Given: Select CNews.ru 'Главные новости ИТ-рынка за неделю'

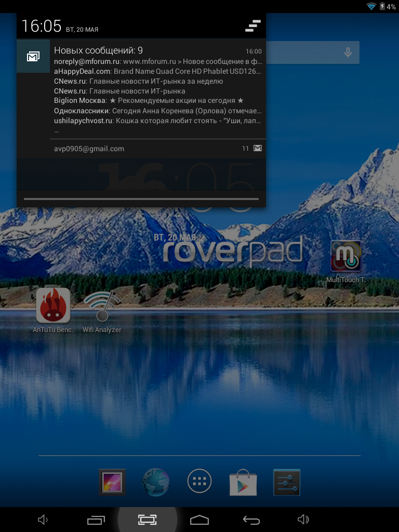Looking at the screenshot, I should tap(138, 81).
